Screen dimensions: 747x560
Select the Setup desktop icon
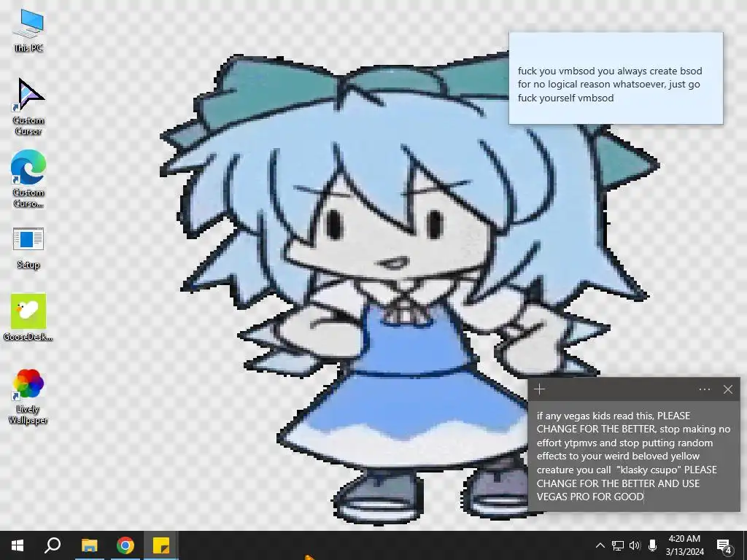pyautogui.click(x=28, y=248)
